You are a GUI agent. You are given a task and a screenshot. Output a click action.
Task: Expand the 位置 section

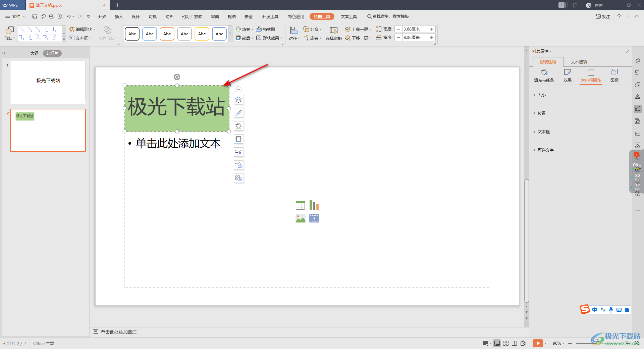540,113
